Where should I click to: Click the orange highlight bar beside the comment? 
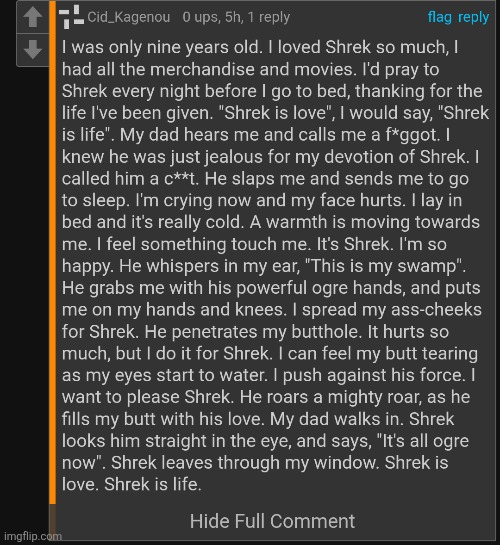[x=52, y=253]
